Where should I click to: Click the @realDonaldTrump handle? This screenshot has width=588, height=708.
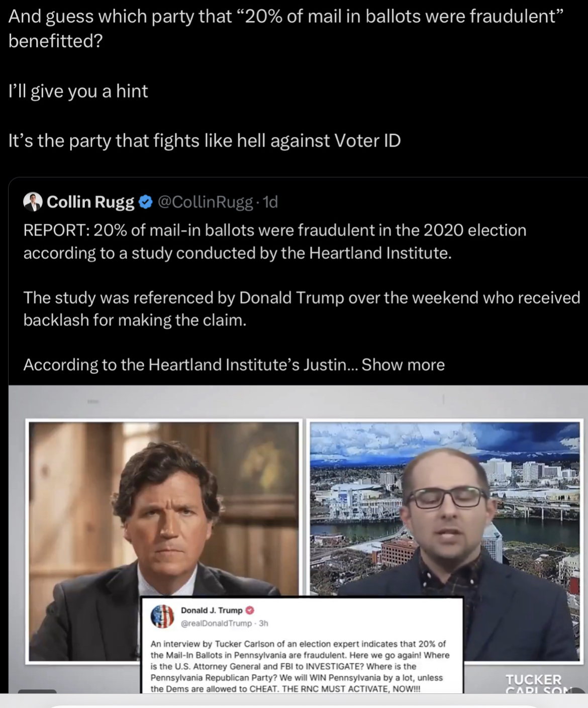pyautogui.click(x=216, y=624)
